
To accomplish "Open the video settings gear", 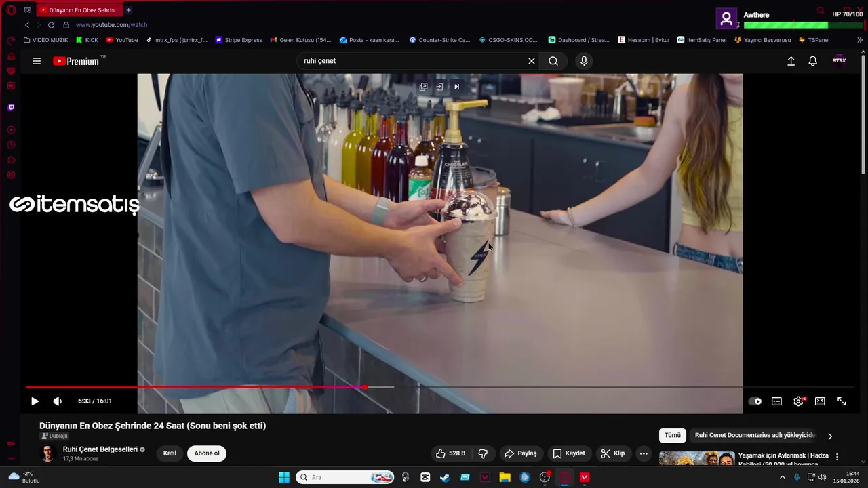I will 798,401.
